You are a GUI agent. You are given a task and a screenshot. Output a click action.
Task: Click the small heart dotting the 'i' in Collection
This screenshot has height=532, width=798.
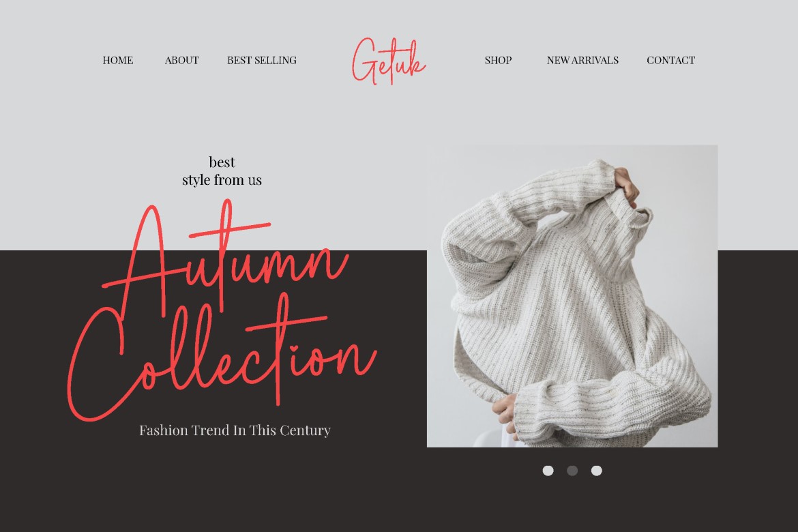(x=294, y=349)
